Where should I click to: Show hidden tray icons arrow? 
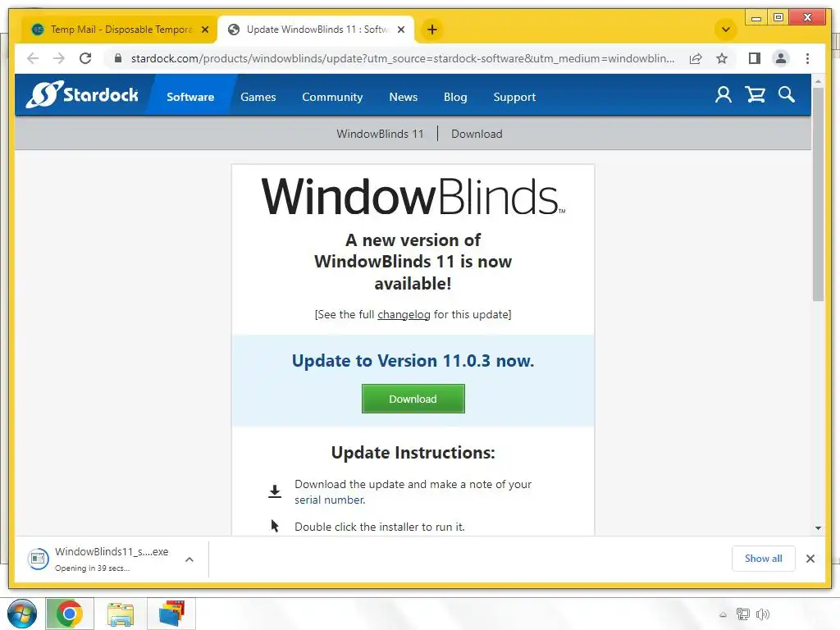(723, 615)
